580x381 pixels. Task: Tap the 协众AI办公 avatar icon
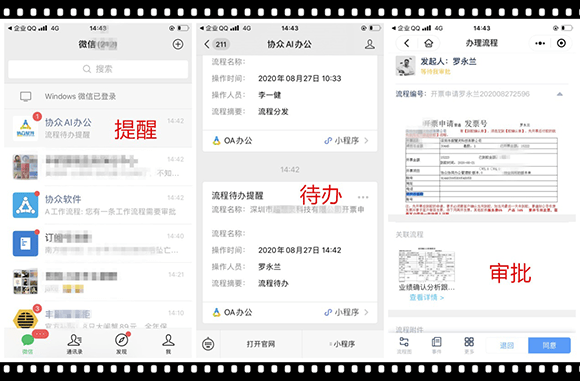click(x=25, y=128)
